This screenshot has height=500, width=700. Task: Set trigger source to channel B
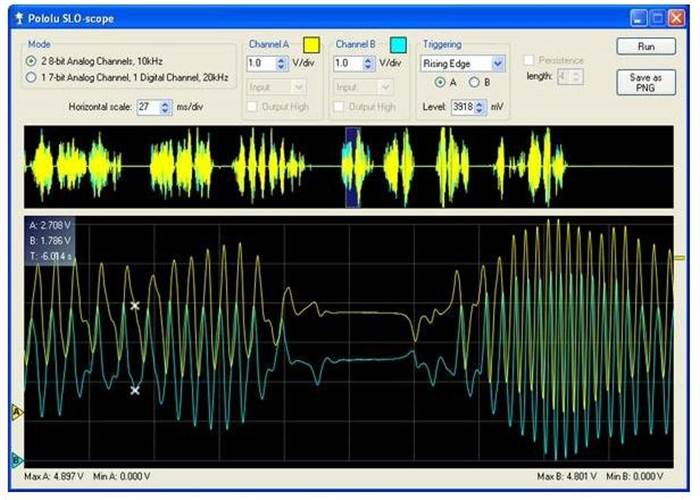coord(473,82)
